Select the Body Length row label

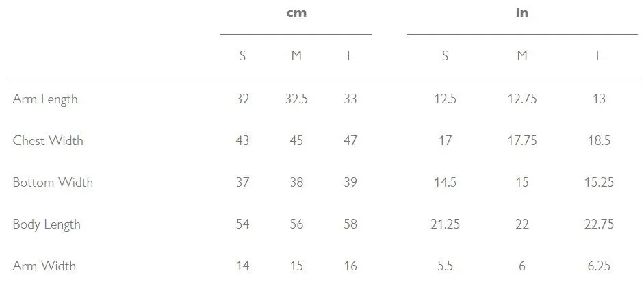47,225
